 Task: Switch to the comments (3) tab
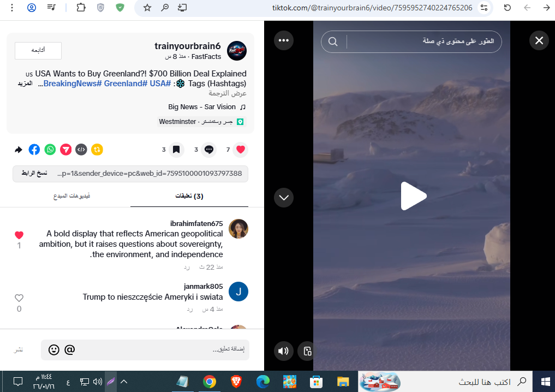click(189, 196)
